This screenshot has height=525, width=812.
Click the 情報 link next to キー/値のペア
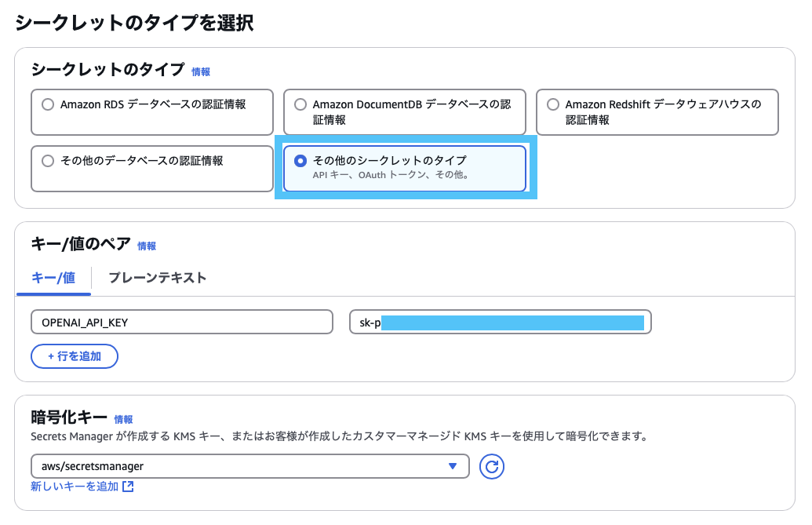(145, 246)
